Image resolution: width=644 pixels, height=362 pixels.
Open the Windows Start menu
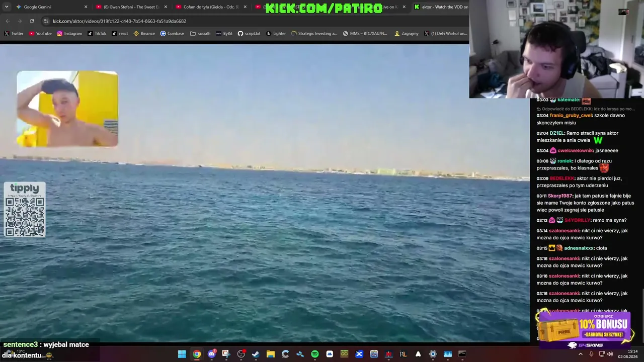coord(182,354)
